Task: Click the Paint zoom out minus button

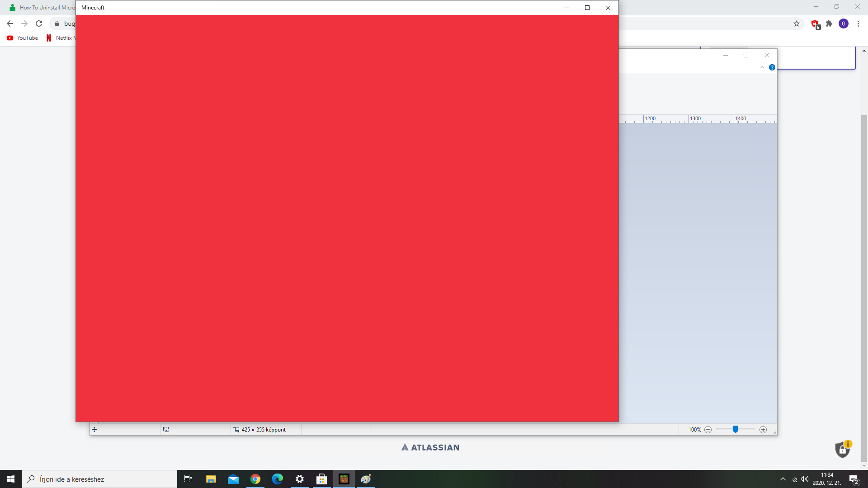Action: coord(708,430)
